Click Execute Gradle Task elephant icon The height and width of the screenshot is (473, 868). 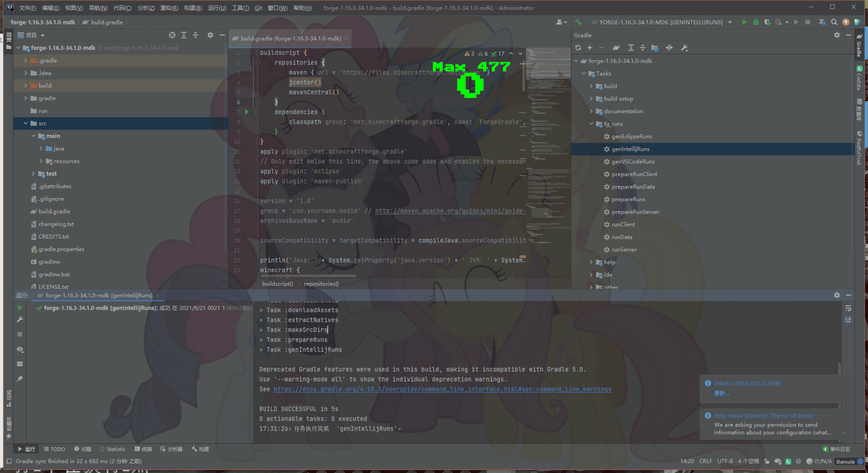[616, 48]
